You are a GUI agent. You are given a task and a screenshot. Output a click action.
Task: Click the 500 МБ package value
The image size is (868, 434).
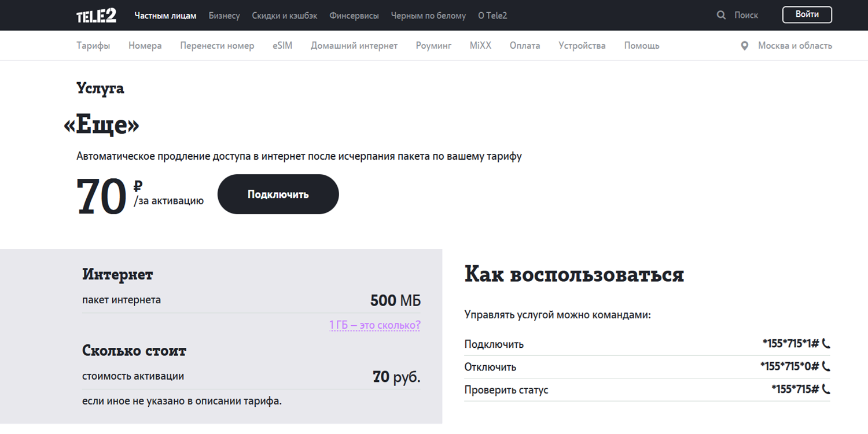click(395, 301)
